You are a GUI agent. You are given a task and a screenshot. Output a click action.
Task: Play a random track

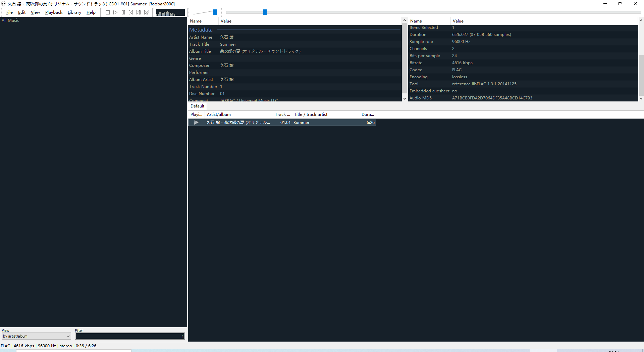(147, 12)
